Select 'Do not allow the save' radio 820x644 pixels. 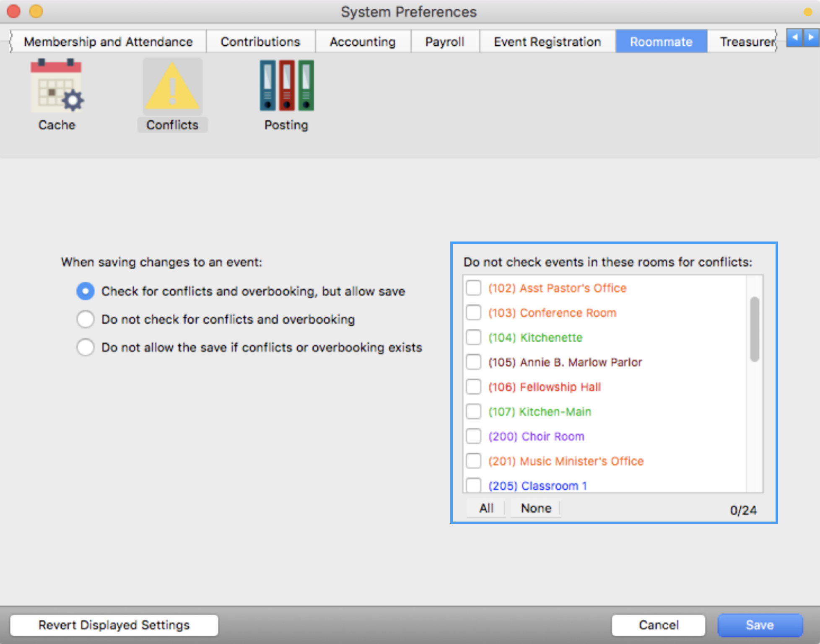pyautogui.click(x=86, y=347)
